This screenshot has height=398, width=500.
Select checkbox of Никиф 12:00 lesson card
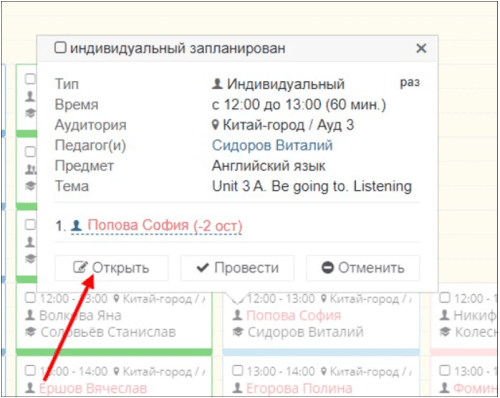click(445, 297)
